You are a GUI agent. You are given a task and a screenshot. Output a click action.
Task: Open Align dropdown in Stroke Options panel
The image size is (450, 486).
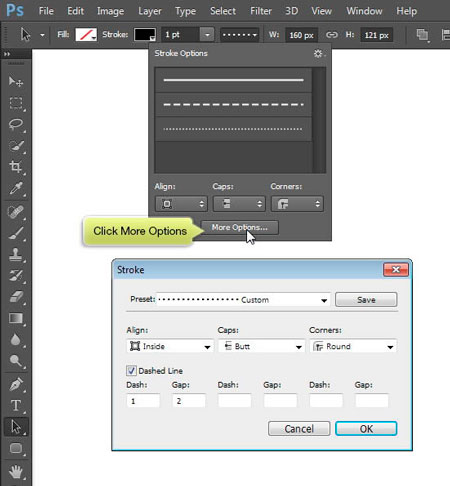click(x=181, y=204)
